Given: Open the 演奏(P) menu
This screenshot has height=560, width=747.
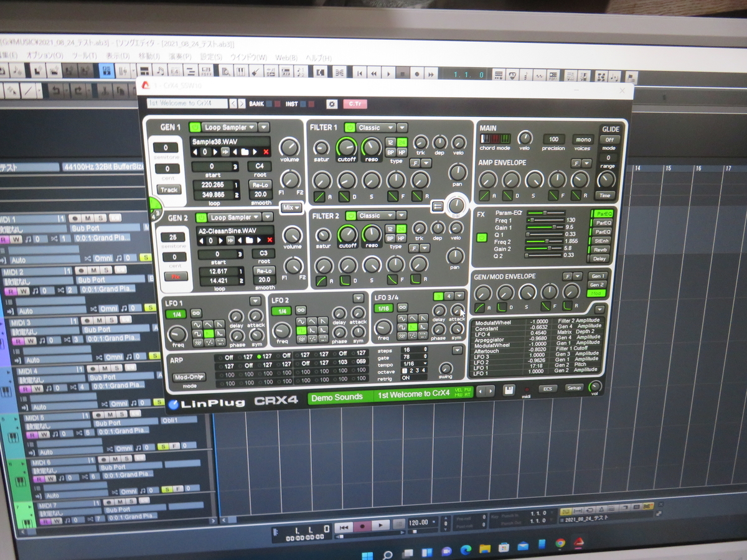Looking at the screenshot, I should click(x=180, y=57).
